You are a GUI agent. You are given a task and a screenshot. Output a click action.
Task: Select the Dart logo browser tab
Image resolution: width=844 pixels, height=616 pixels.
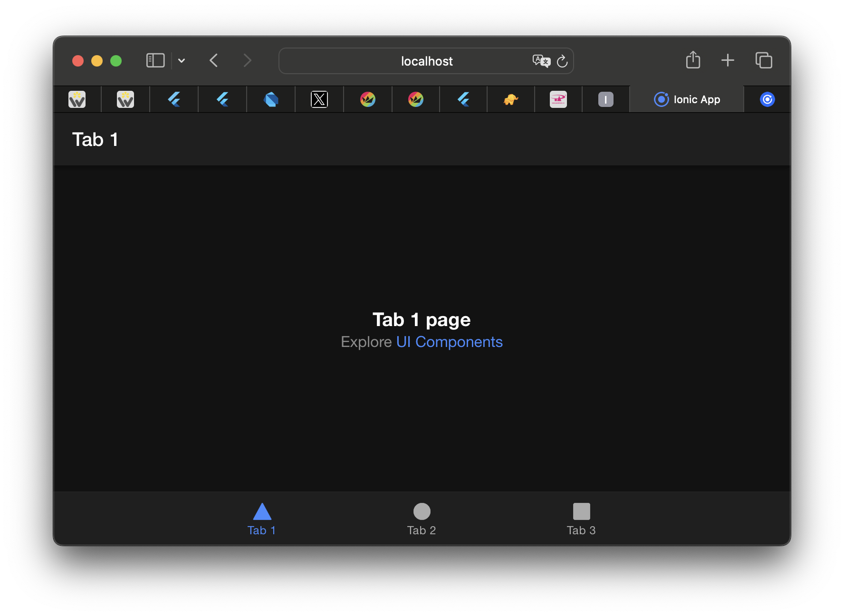pos(271,99)
